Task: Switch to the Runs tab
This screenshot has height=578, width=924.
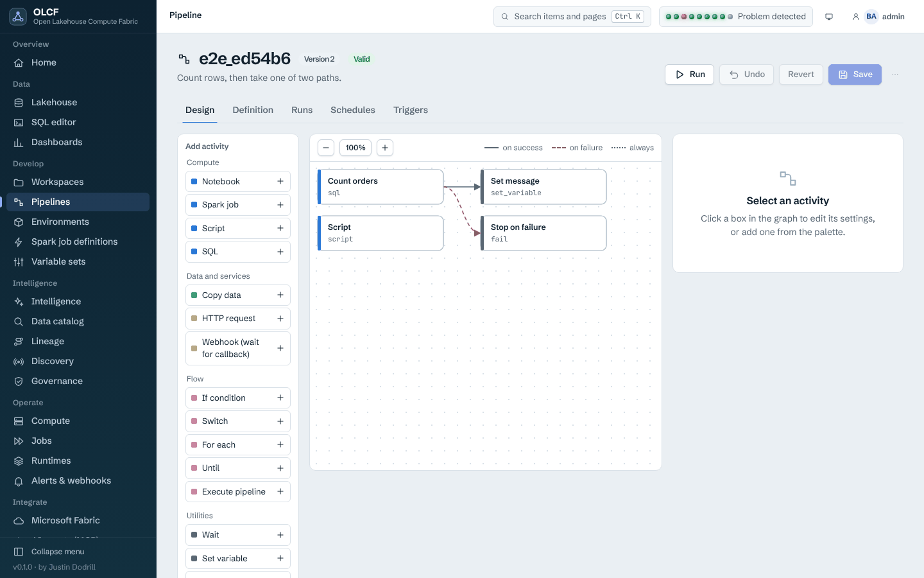Action: [x=302, y=110]
